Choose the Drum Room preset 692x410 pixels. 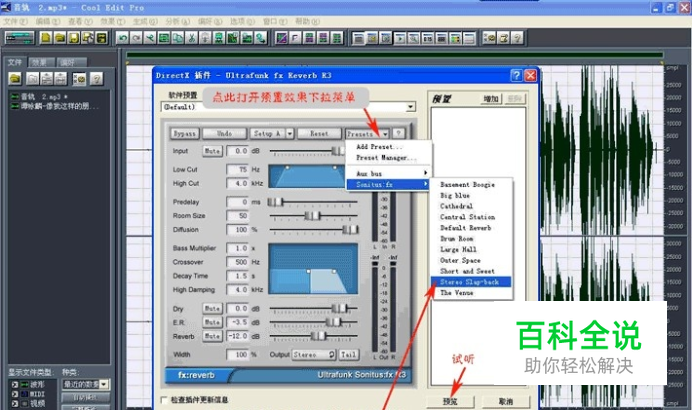click(x=471, y=238)
